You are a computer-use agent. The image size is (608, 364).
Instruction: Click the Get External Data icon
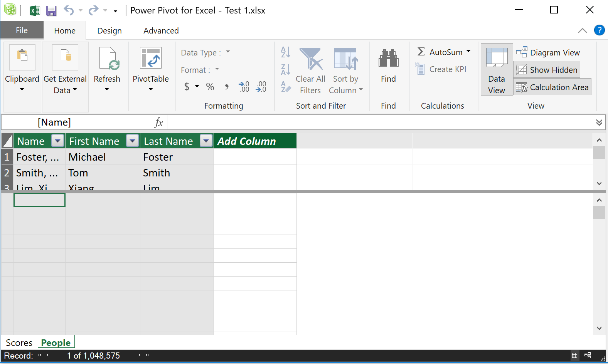click(x=65, y=57)
